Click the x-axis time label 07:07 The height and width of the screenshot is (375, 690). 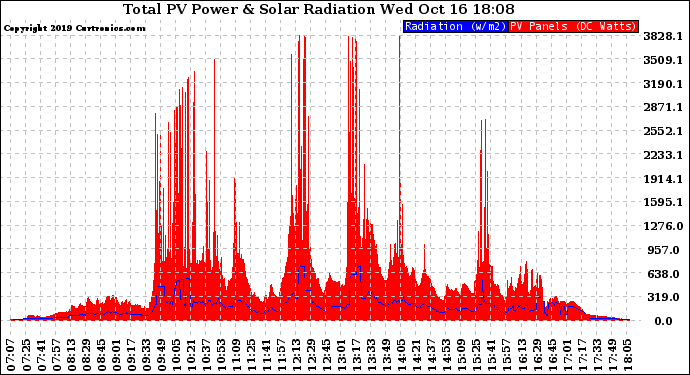[11, 355]
